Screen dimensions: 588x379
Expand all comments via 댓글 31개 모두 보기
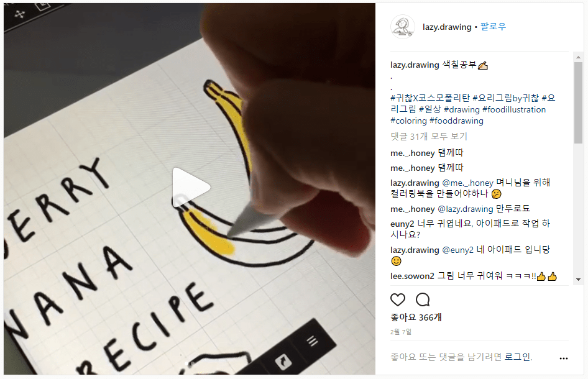point(429,137)
